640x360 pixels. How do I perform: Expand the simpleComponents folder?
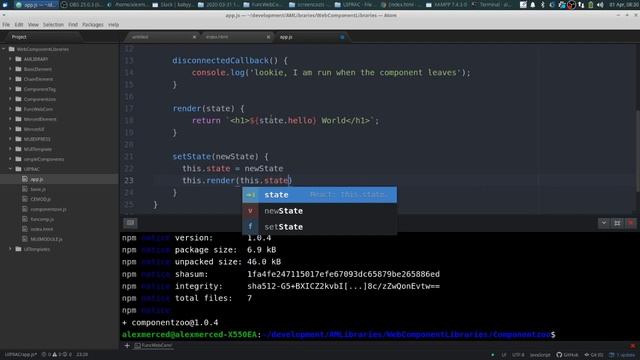tap(11, 159)
